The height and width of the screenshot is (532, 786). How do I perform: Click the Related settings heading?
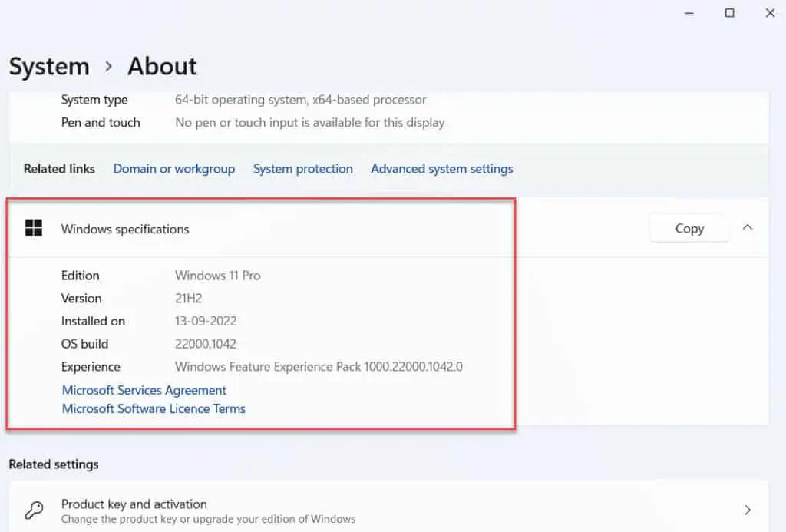pos(54,464)
